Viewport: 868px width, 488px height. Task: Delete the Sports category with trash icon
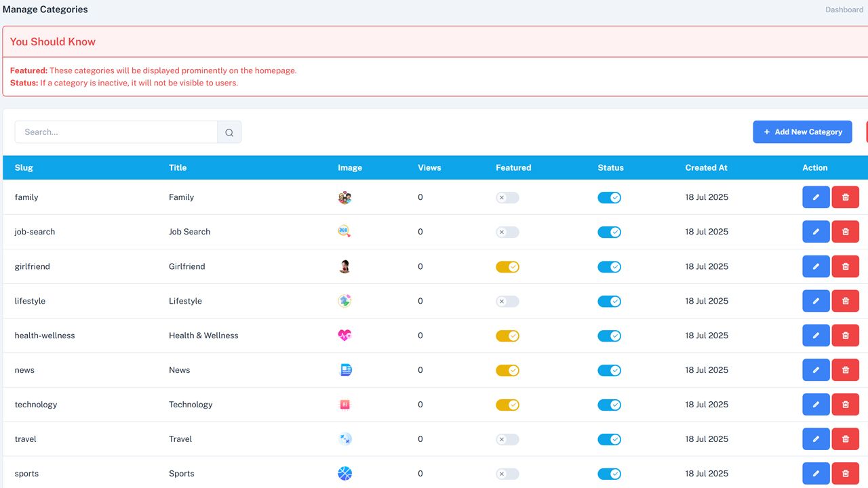845,474
